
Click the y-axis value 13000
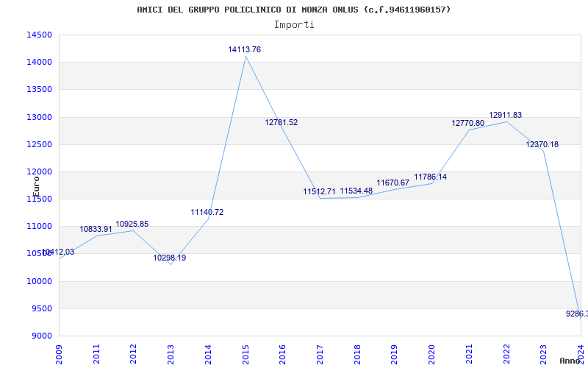[x=39, y=117]
